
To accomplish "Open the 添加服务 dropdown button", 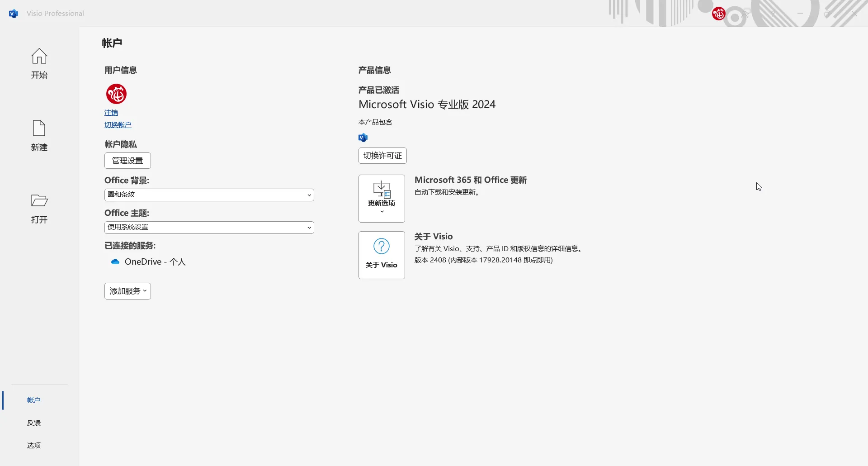I will [127, 291].
